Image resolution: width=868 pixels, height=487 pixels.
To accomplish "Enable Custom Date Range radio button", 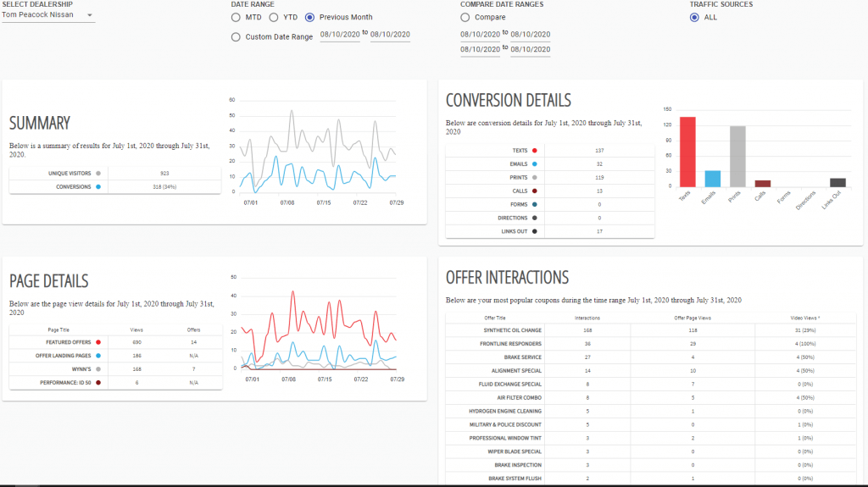I will [x=236, y=37].
